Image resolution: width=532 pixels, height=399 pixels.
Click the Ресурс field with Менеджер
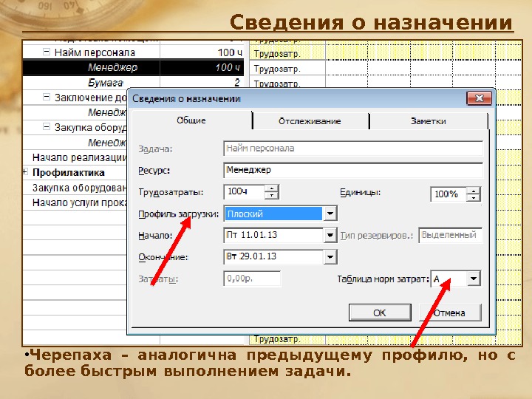click(x=353, y=170)
